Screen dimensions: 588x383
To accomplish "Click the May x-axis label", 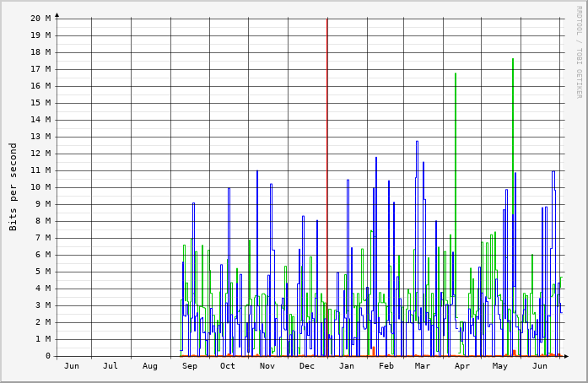I will tap(500, 366).
